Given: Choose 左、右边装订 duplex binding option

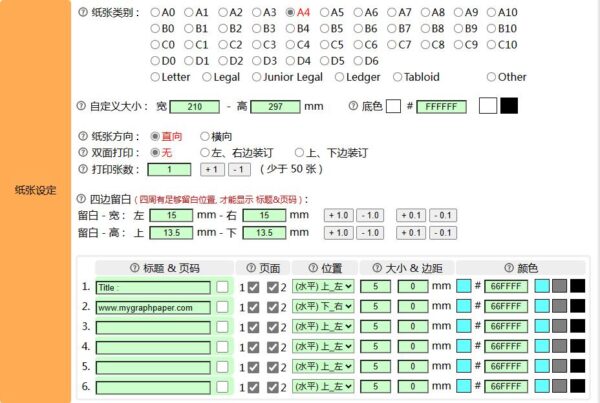Looking at the screenshot, I should [205, 153].
